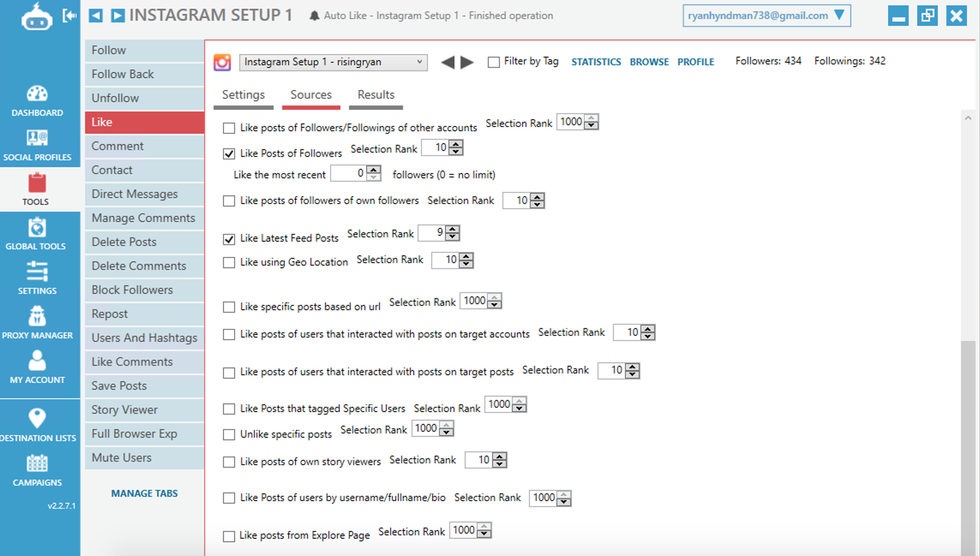The height and width of the screenshot is (556, 980).
Task: Open the PROFILE link
Action: [696, 62]
